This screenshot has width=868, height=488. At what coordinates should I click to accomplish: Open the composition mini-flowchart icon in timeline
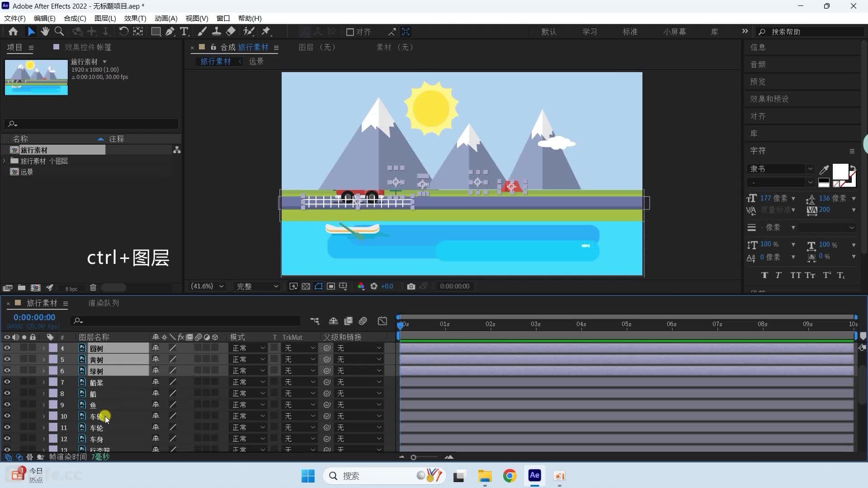click(315, 321)
